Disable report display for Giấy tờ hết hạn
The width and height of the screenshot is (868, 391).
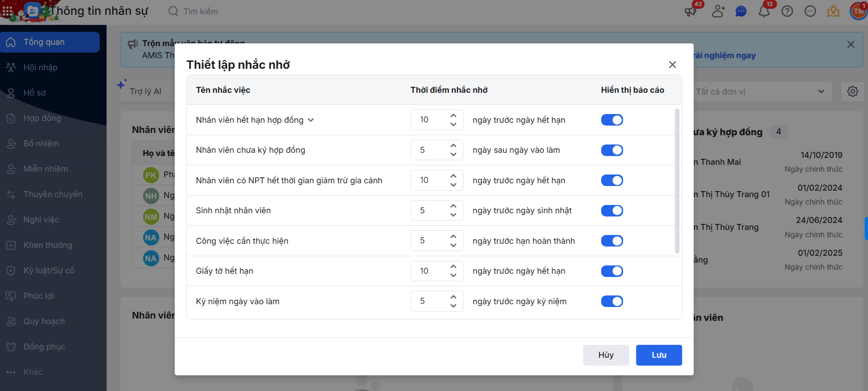click(611, 271)
